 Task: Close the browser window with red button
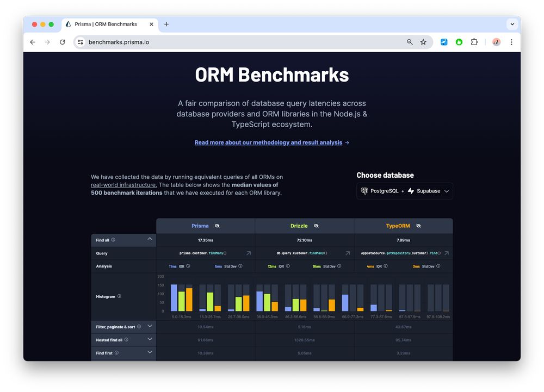coord(34,24)
